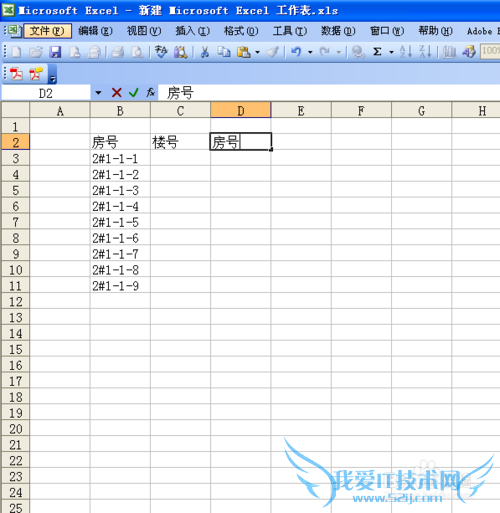500x513 pixels.
Task: Click the Undo arrow icon
Action: (296, 52)
